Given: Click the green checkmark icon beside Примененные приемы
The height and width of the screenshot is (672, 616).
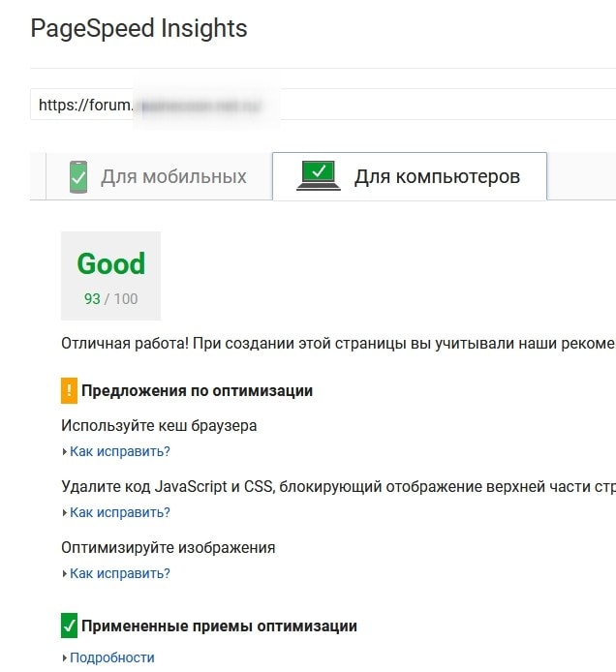Looking at the screenshot, I should coord(69,626).
